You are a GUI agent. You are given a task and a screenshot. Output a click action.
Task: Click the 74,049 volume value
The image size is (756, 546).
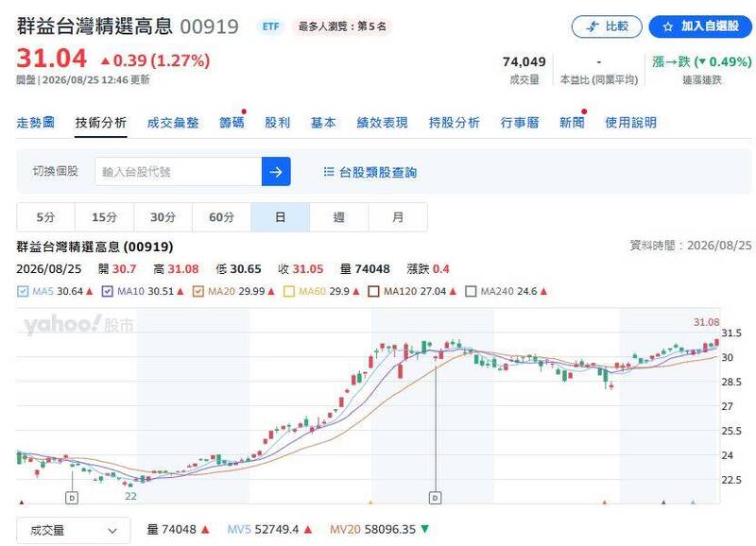[x=524, y=62]
